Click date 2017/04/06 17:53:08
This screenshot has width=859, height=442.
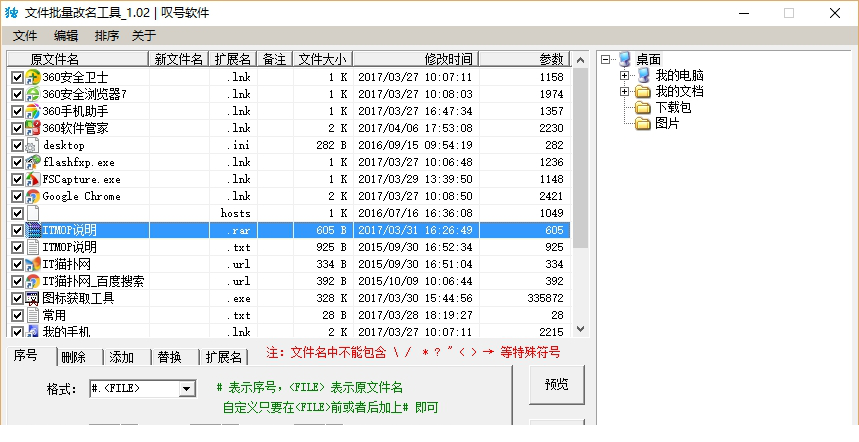(x=415, y=128)
